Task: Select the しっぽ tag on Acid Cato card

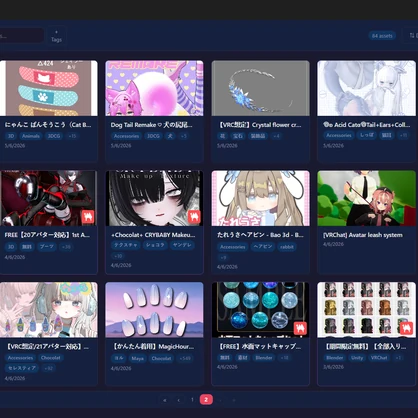Action: 367,135
